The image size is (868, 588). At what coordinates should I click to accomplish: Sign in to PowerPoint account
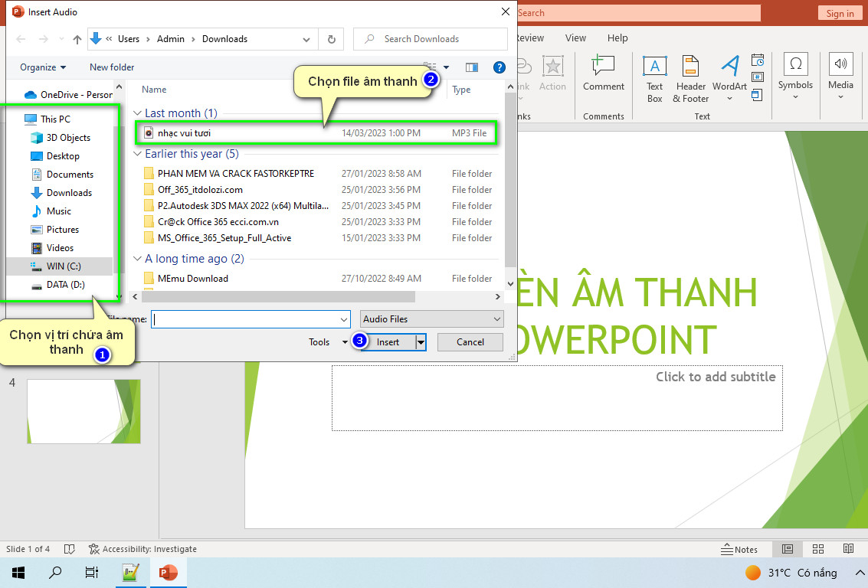tap(840, 14)
